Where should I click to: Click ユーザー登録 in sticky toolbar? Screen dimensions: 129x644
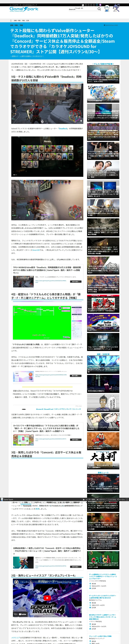point(89,500)
